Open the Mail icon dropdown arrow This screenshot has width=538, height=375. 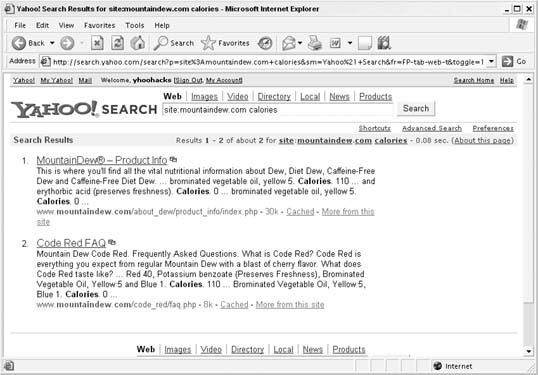click(300, 43)
